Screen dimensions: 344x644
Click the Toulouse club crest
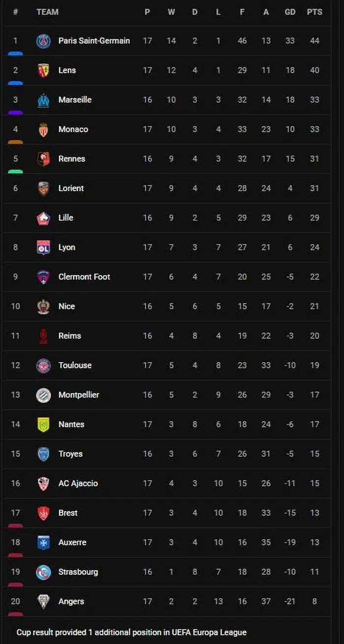point(43,366)
